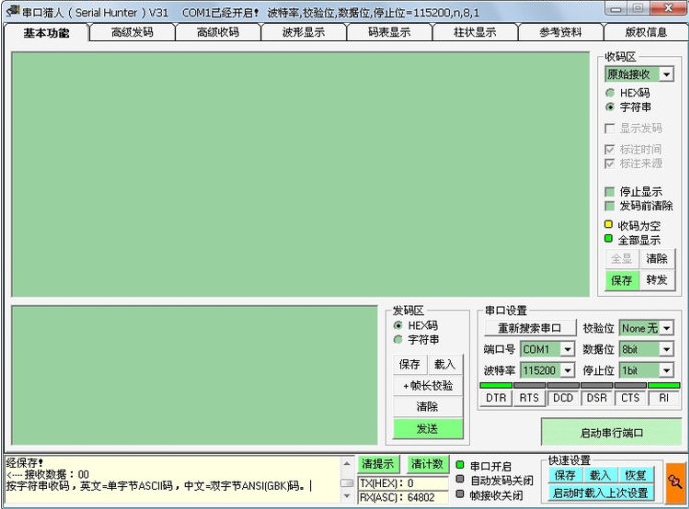Click the RX(ASC) counter field
The height and width of the screenshot is (509, 689).
click(x=403, y=497)
